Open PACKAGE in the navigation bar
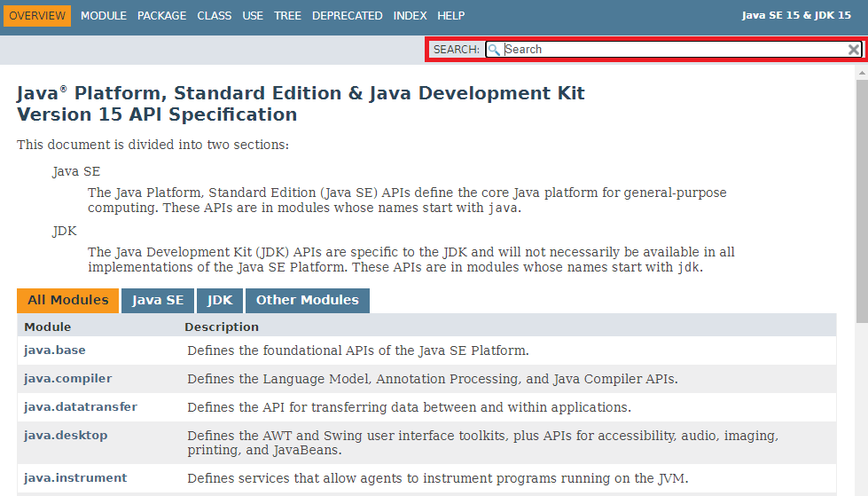Image resolution: width=868 pixels, height=496 pixels. pos(161,15)
